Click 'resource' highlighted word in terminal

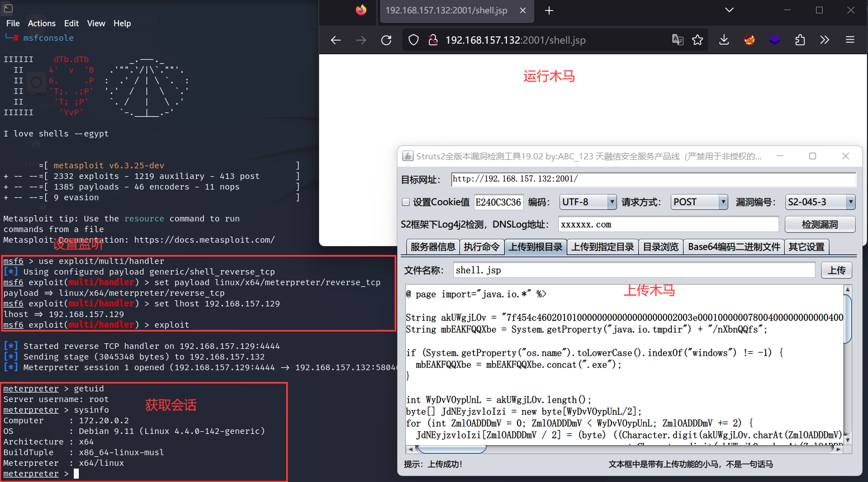click(144, 219)
